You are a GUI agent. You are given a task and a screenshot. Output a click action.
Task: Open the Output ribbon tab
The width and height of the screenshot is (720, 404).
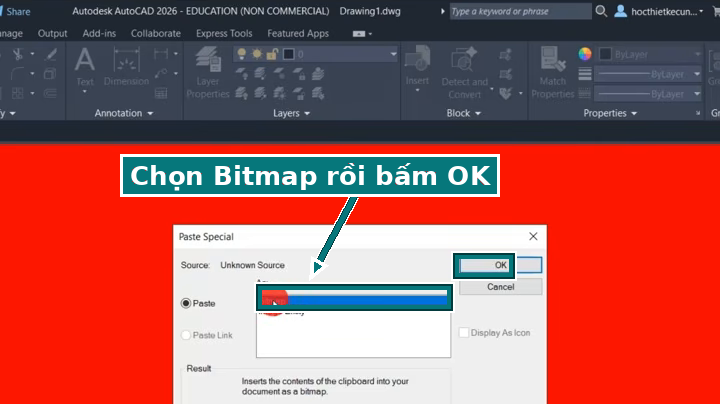tap(52, 34)
